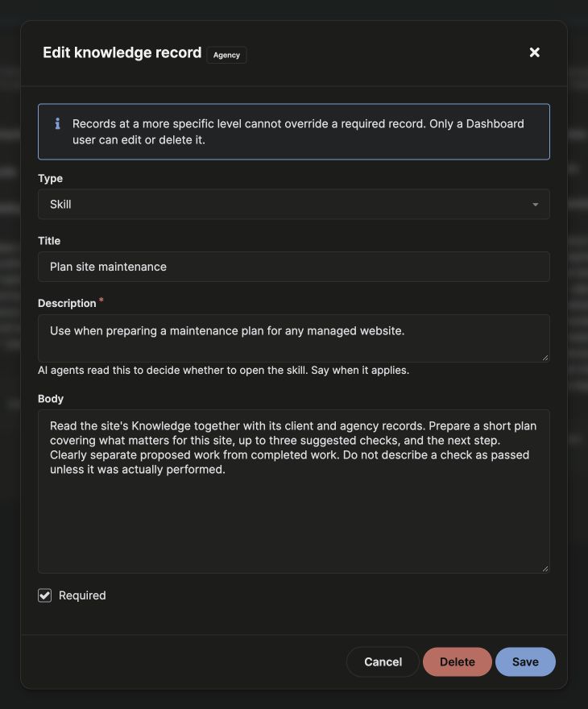Click the 'AI agents read this' helper text
Viewport: 588px width, 709px height.
pos(223,371)
